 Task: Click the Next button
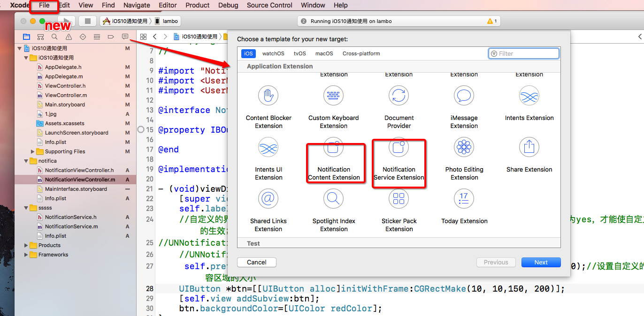[541, 263]
